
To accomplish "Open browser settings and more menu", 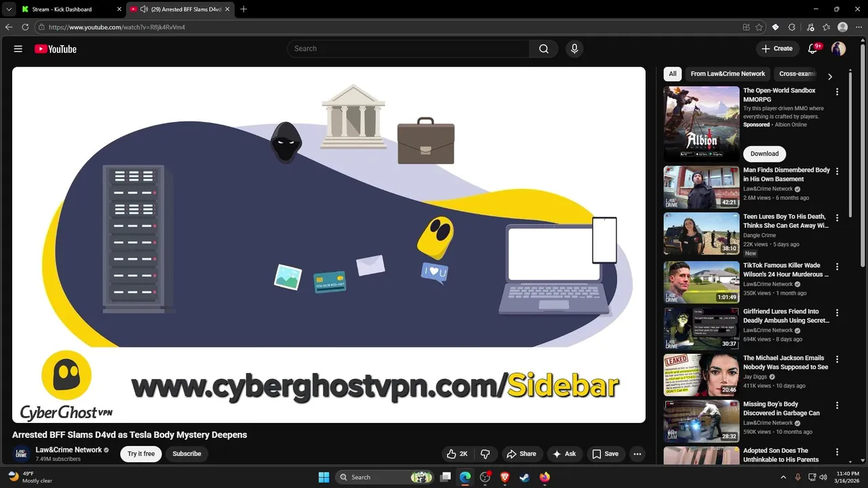I will pyautogui.click(x=859, y=27).
